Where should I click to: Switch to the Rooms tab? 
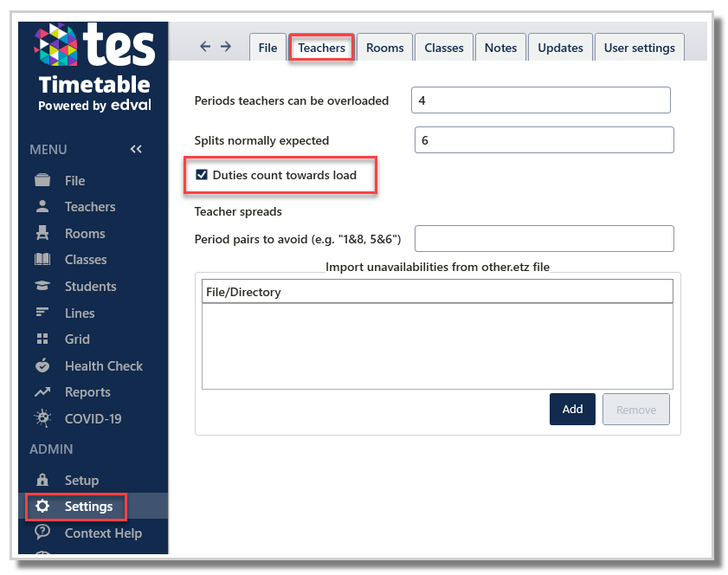(x=384, y=48)
